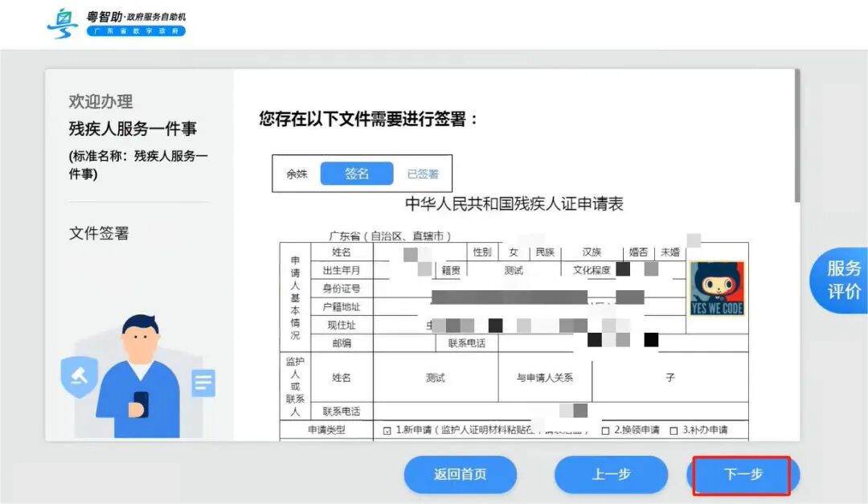The height and width of the screenshot is (504, 868).
Task: Open the 服务评价 side tab
Action: (x=842, y=281)
